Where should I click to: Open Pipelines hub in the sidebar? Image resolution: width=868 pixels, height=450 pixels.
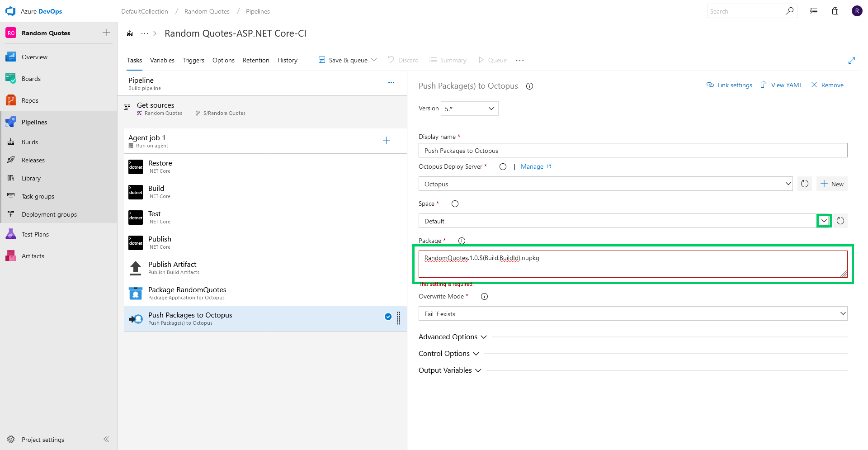coord(34,122)
